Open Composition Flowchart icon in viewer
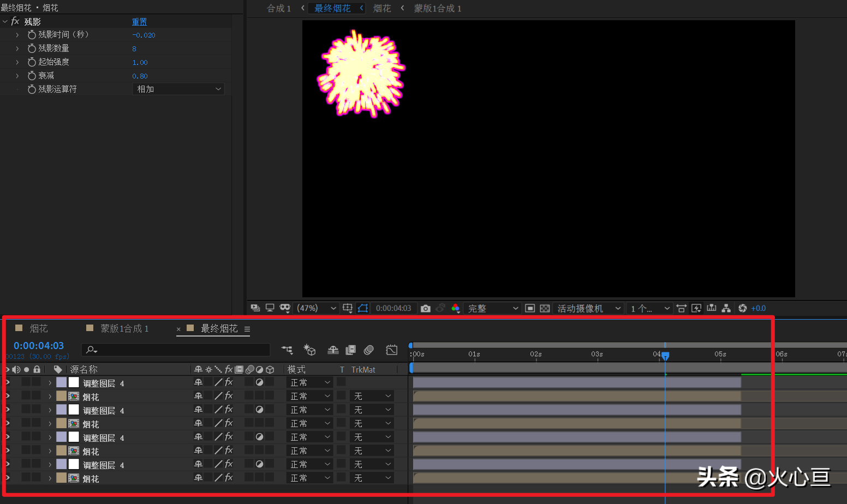 pos(726,308)
